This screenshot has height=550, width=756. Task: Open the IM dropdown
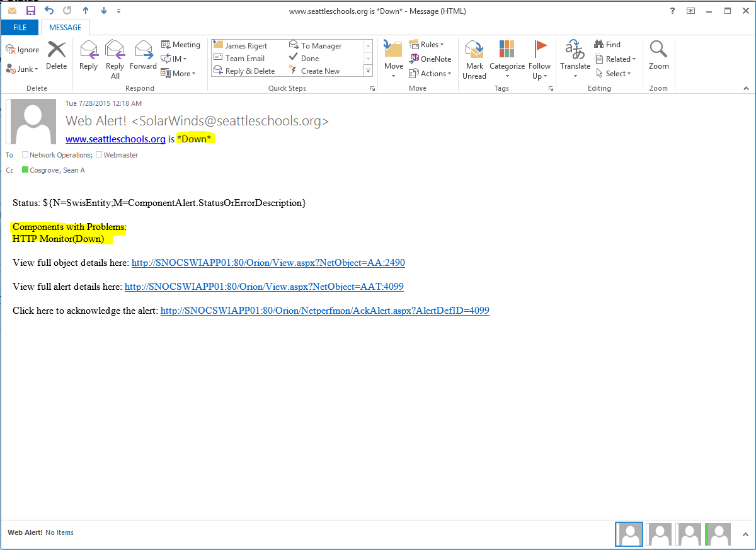(175, 59)
